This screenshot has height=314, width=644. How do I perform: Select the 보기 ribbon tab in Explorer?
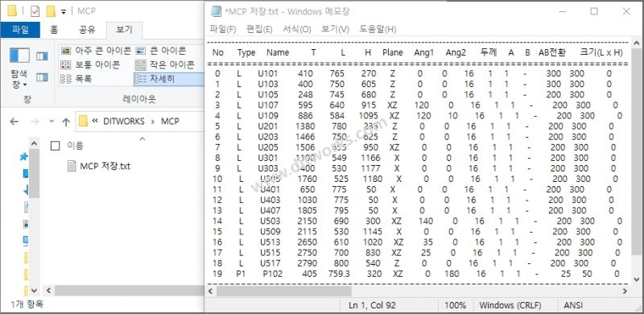coord(124,30)
